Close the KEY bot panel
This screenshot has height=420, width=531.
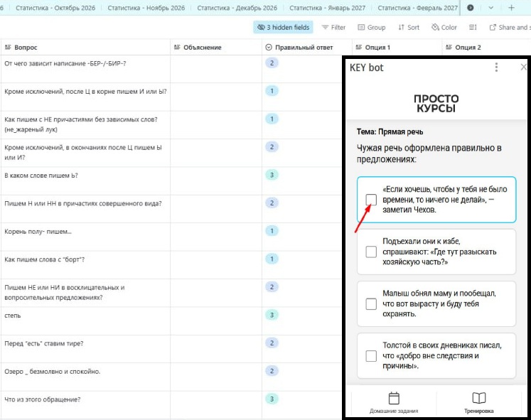pos(523,67)
